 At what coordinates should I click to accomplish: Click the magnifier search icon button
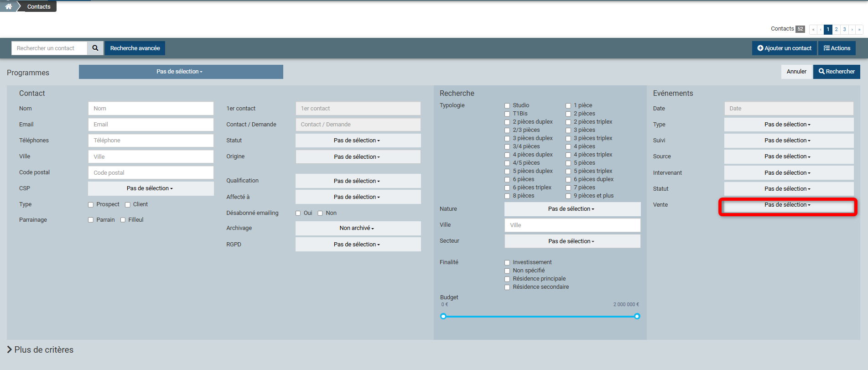click(95, 48)
